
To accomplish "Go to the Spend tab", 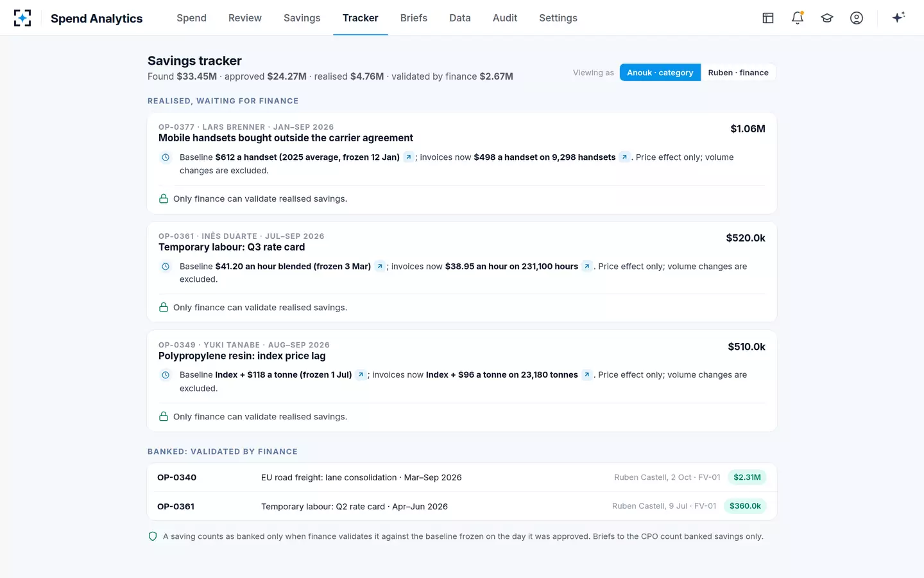I will tap(191, 18).
